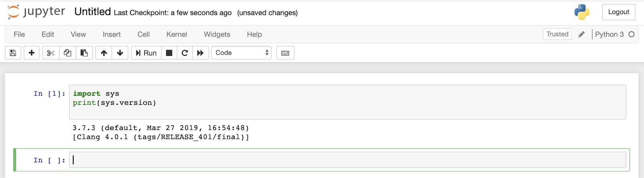The height and width of the screenshot is (178, 644).
Task: Paste cells below icon
Action: pos(84,53)
